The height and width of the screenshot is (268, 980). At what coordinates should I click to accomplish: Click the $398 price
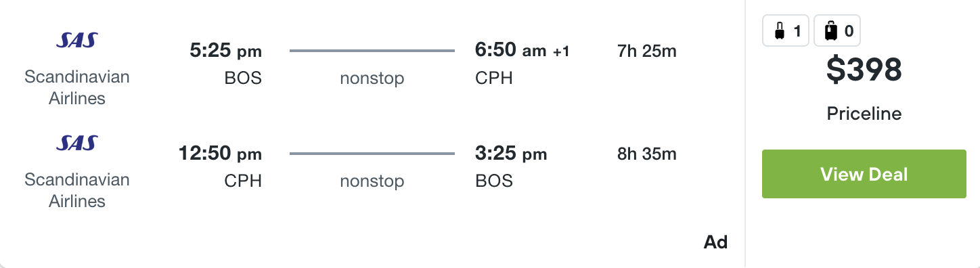point(864,70)
